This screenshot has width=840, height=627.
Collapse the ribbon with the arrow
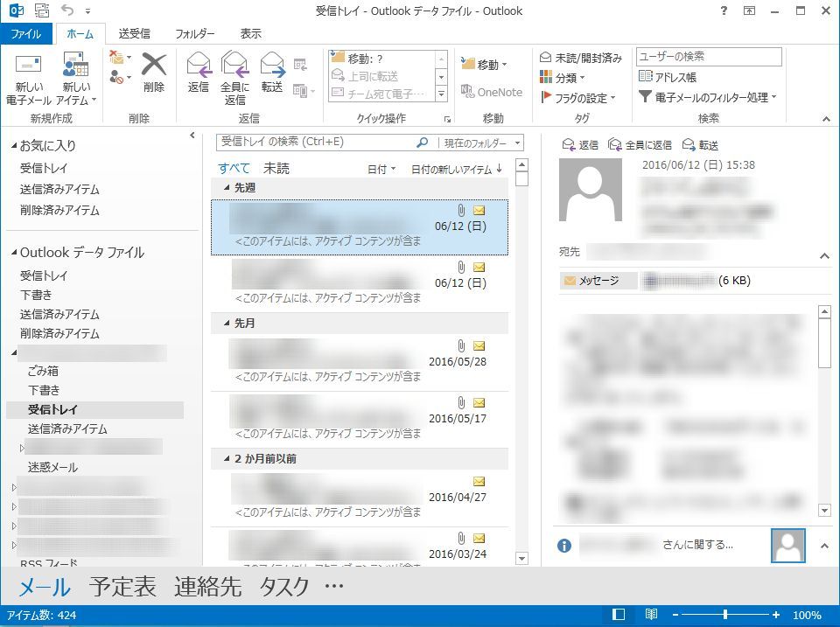(826, 119)
